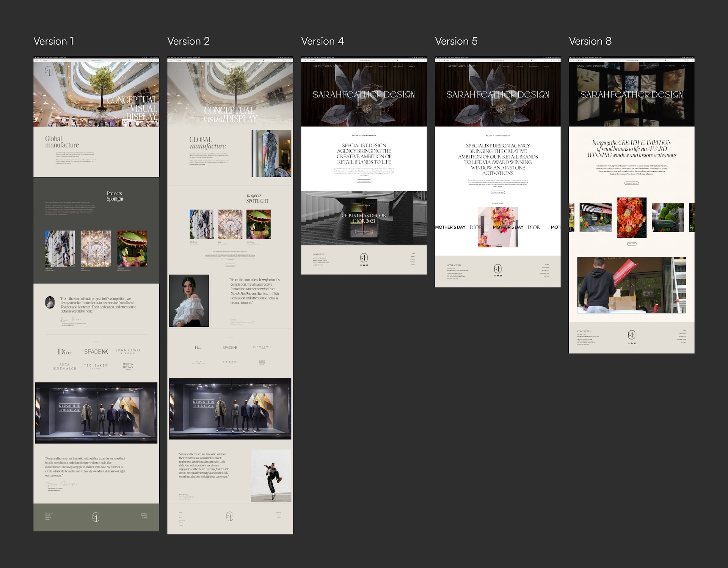Click the Safari reload icon above Version 4
The image size is (728, 568).
tap(397, 60)
